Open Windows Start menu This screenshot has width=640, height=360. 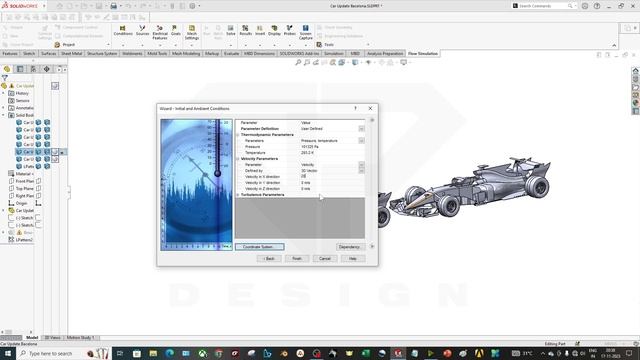click(8, 353)
